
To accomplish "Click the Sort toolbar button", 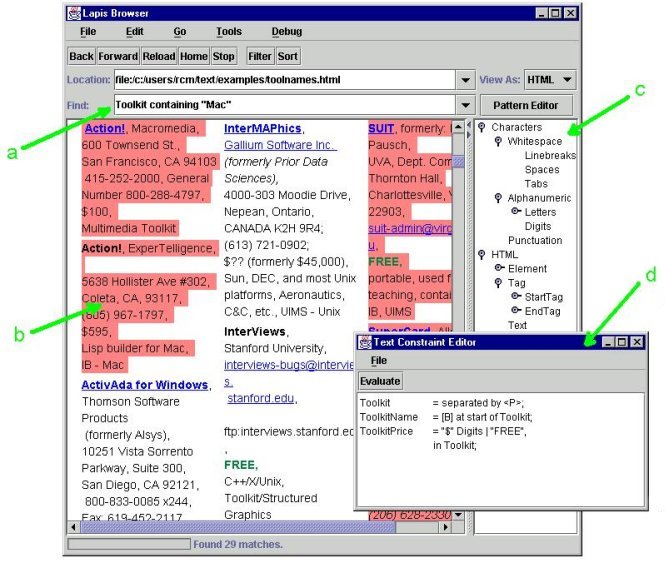I will (288, 57).
